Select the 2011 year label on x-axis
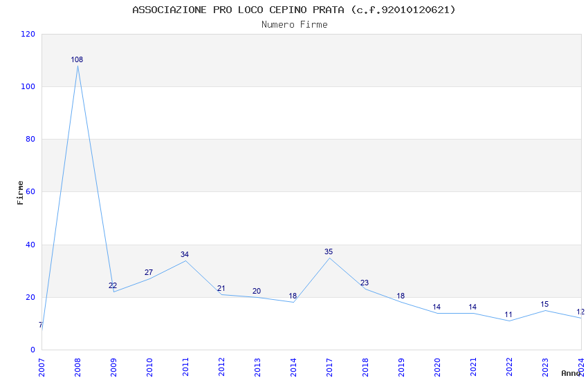Image resolution: width=588 pixels, height=380 pixels. 185,368
